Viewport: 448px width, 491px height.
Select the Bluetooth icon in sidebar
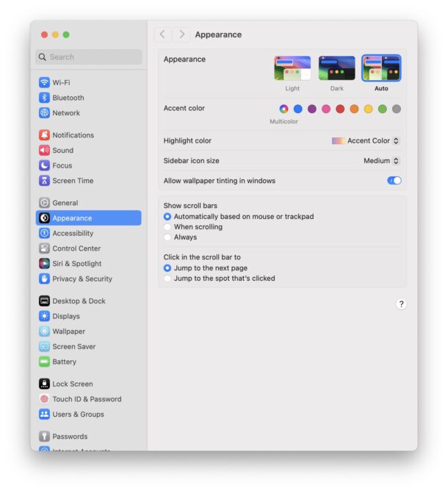coord(44,98)
